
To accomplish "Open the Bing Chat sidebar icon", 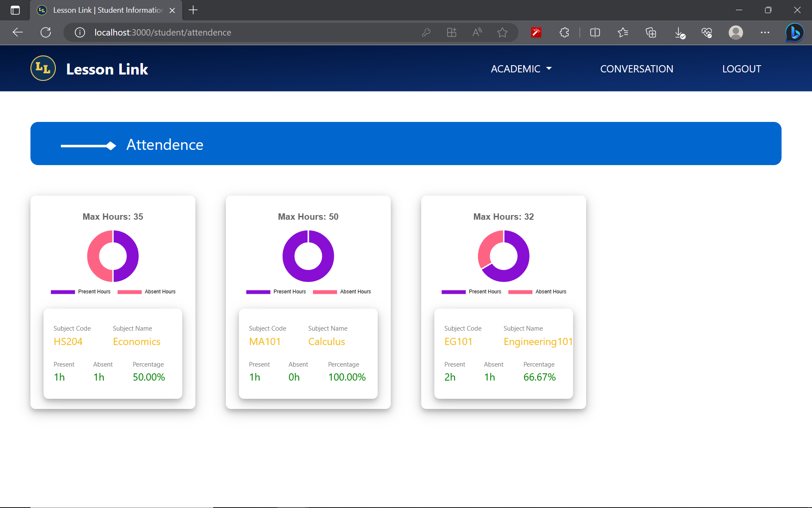I will (x=794, y=33).
